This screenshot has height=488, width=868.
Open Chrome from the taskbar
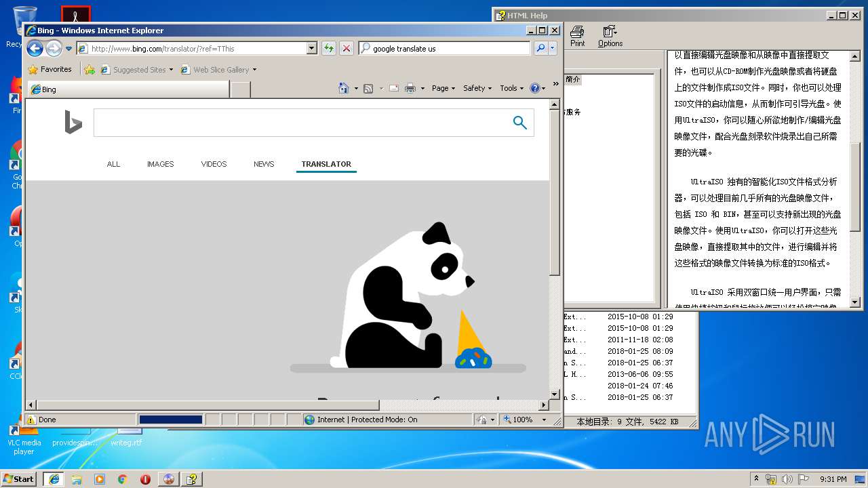123,479
